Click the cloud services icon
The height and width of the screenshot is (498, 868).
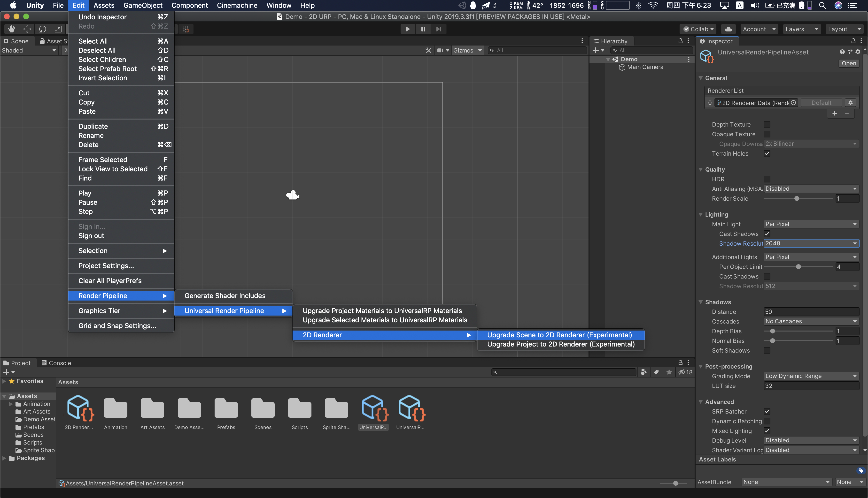(728, 29)
